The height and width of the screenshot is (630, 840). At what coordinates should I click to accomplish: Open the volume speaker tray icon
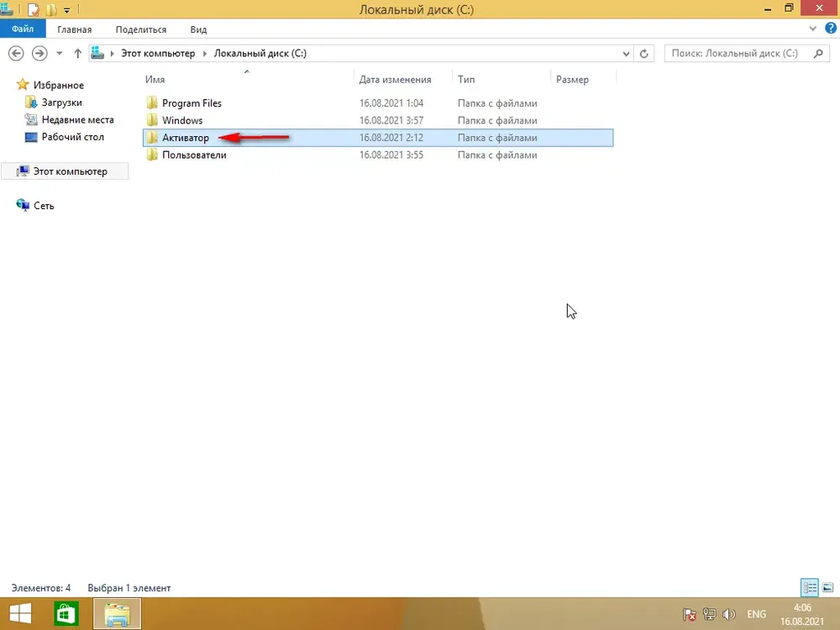tap(729, 615)
